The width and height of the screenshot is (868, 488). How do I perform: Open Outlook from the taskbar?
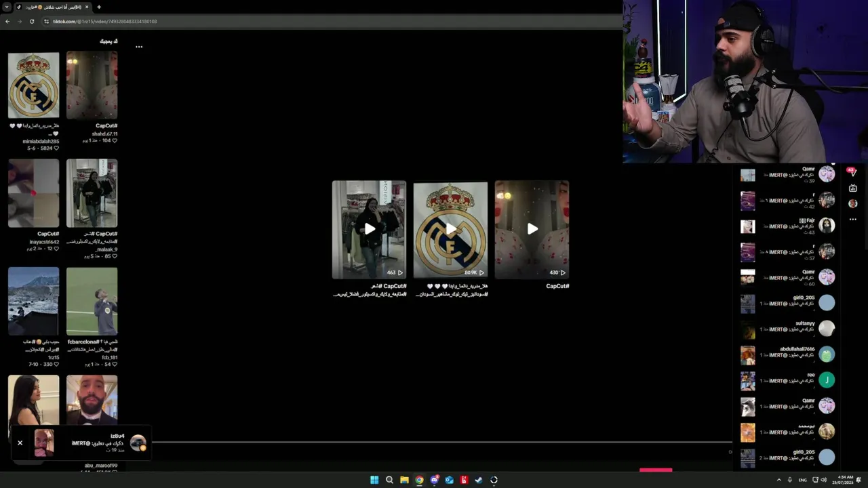pyautogui.click(x=449, y=480)
